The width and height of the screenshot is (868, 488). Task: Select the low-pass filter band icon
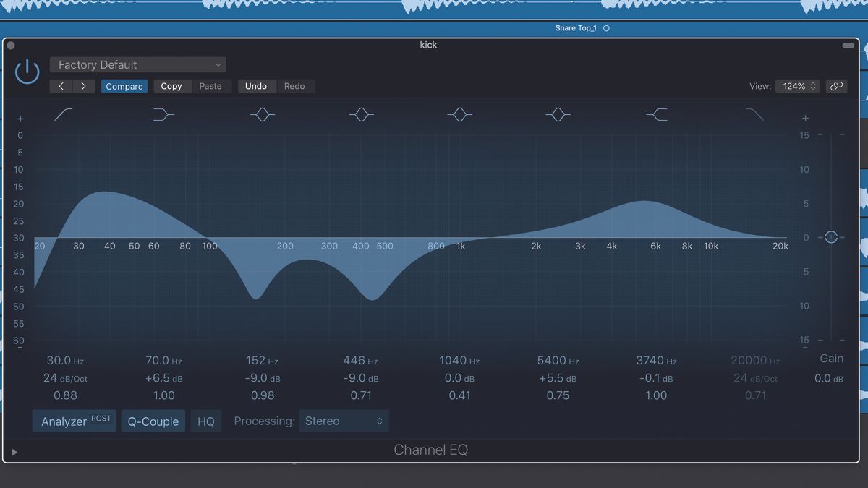[x=754, y=114]
